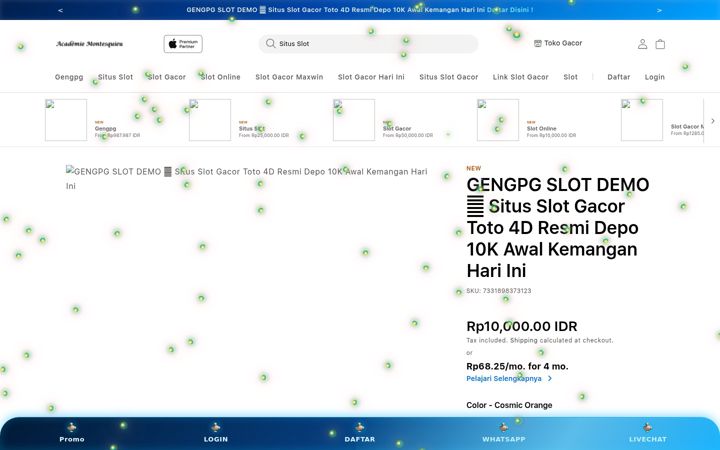720x450 pixels.
Task: Click the main GENGPG SLOT DEMO product image
Action: pyautogui.click(x=247, y=179)
